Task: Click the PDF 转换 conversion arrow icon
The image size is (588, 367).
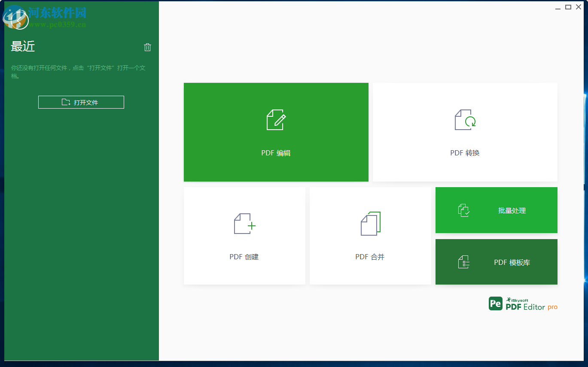Action: click(x=464, y=120)
